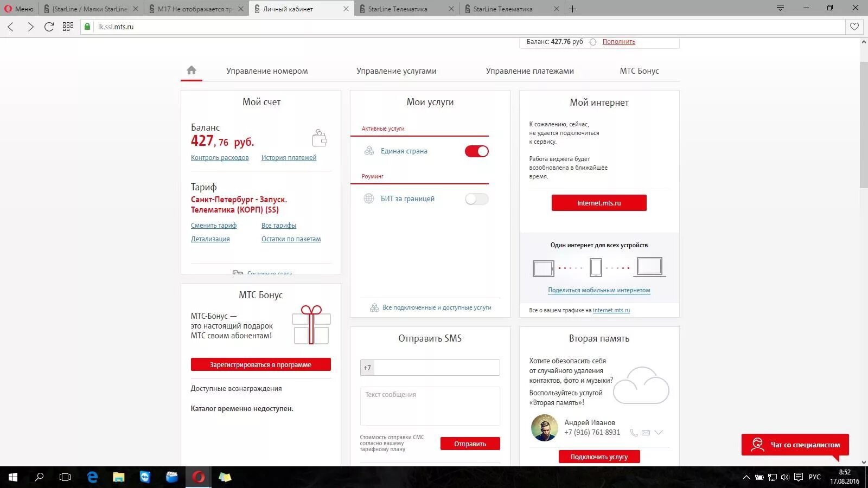The height and width of the screenshot is (488, 868).
Task: Open Opera Меню button
Action: point(19,9)
